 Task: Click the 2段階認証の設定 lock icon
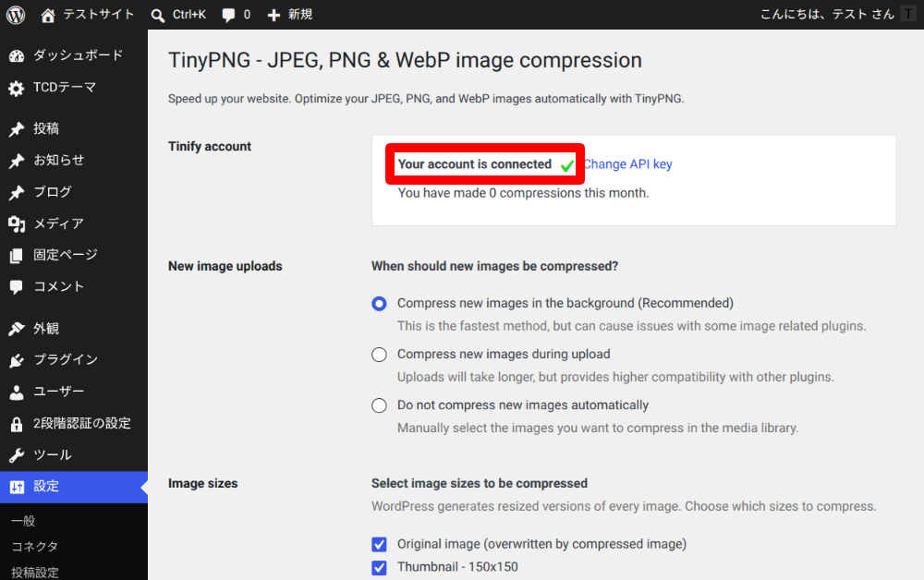(17, 424)
